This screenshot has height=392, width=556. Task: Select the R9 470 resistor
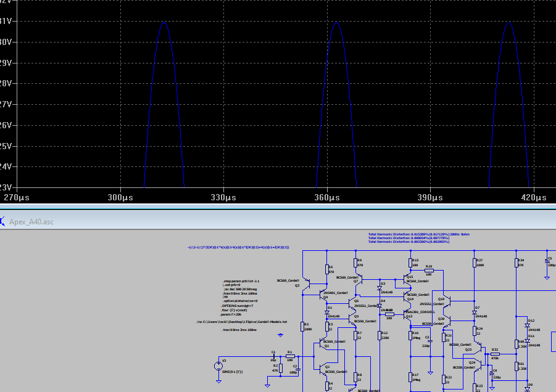coord(355,263)
